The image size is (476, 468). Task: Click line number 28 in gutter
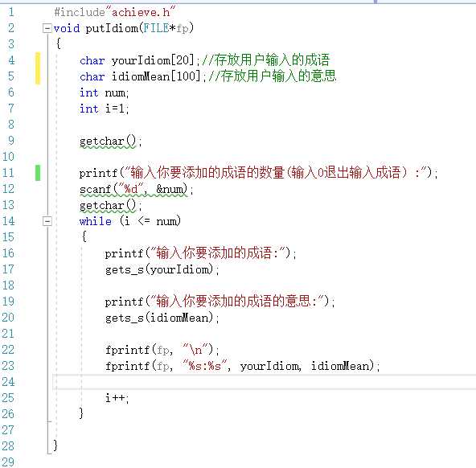8,446
